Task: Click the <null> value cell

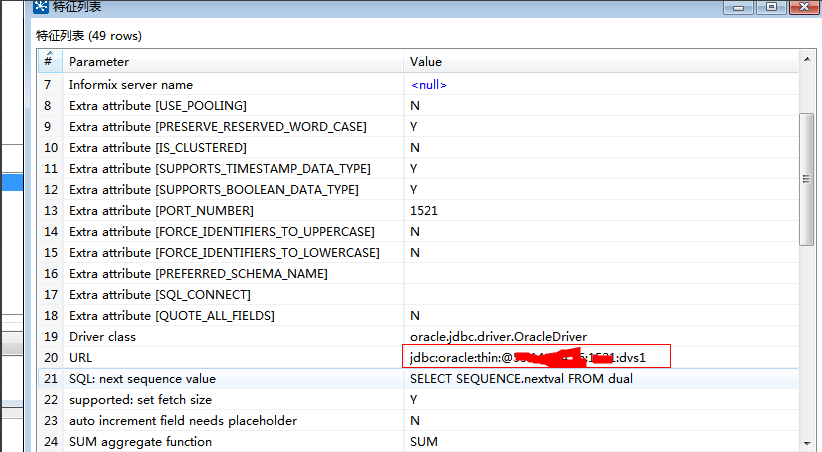Action: [601, 84]
